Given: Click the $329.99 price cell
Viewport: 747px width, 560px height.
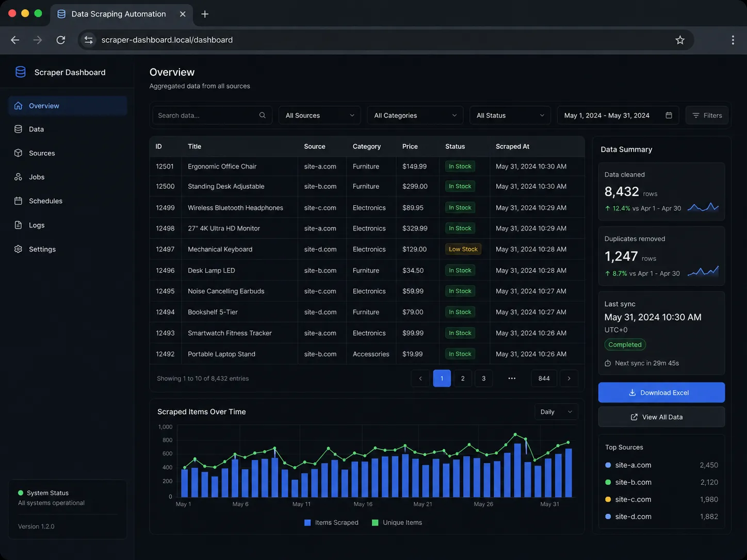Looking at the screenshot, I should (415, 228).
